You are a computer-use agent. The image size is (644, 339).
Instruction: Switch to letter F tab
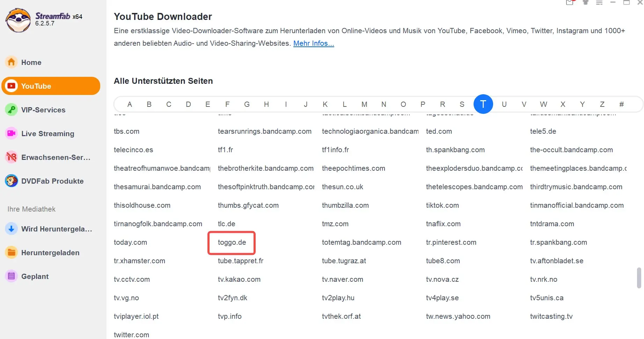(227, 104)
